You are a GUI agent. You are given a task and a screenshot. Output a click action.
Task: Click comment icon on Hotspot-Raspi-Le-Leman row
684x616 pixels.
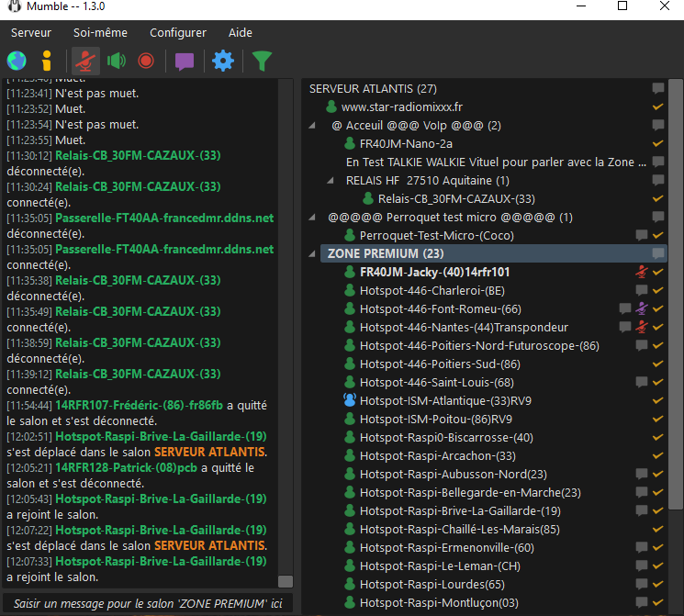[641, 565]
